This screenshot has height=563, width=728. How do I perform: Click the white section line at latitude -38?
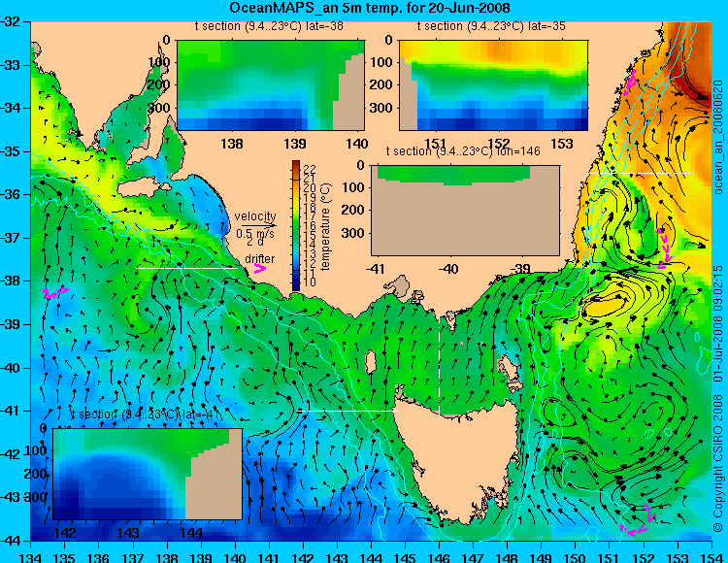coord(187,268)
